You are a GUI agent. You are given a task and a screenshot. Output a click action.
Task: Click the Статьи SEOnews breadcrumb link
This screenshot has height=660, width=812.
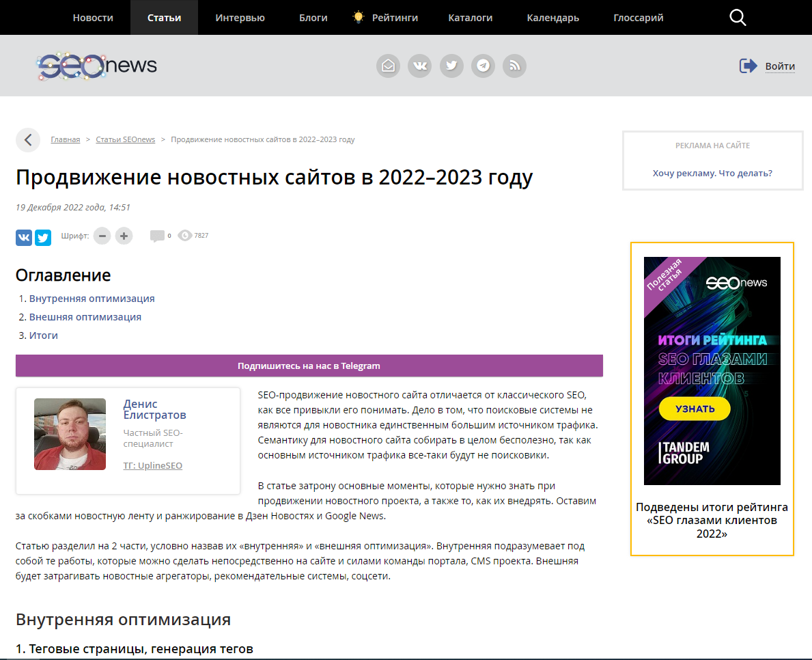pyautogui.click(x=126, y=139)
